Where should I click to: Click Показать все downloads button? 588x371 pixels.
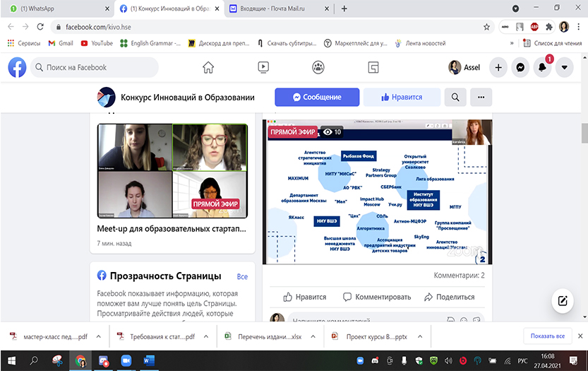[547, 336]
